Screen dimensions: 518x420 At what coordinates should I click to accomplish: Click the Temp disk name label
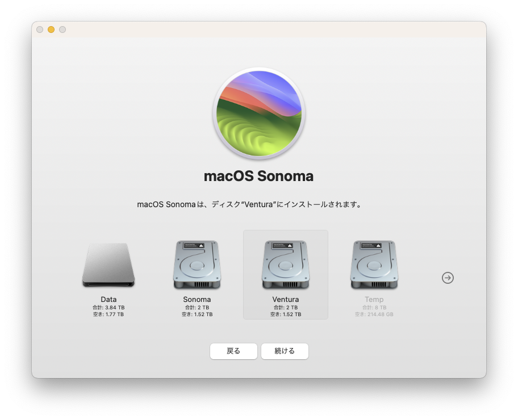tap(374, 300)
